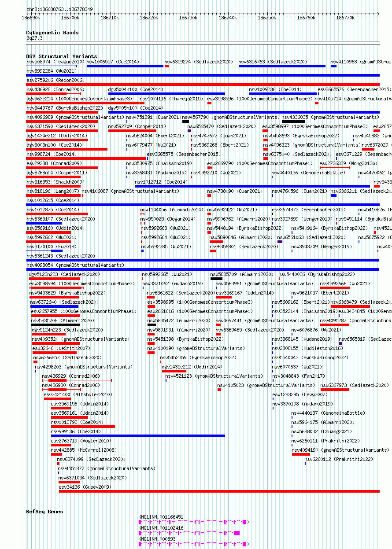
Task: Open the dgv5005n100 (Coe2014) variant
Action: (136, 108)
